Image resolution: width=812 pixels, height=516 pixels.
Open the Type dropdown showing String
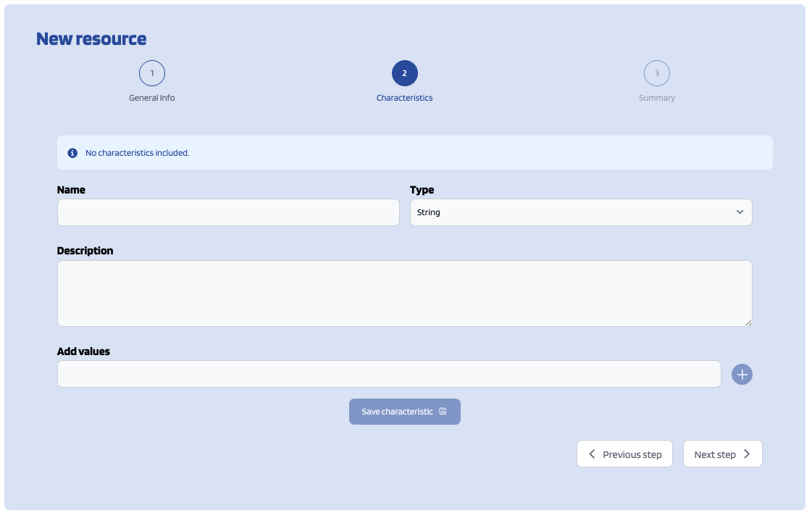point(572,212)
